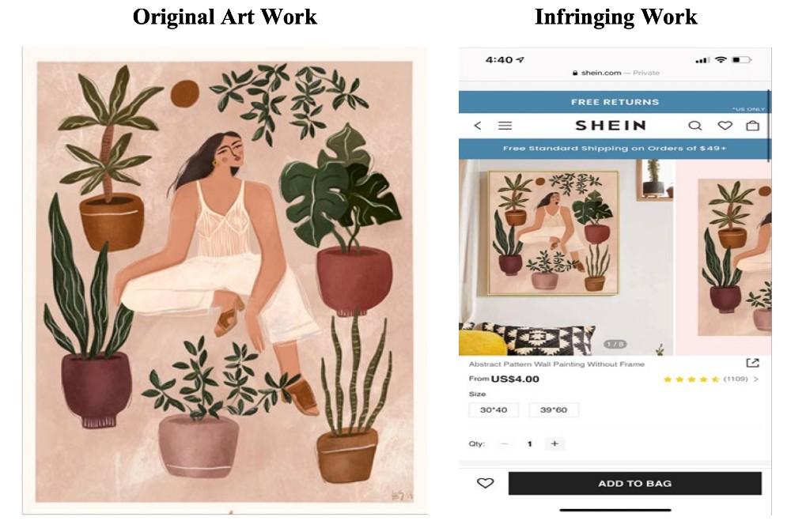Click the share icon beside product title
The width and height of the screenshot is (791, 532).
pyautogui.click(x=752, y=363)
